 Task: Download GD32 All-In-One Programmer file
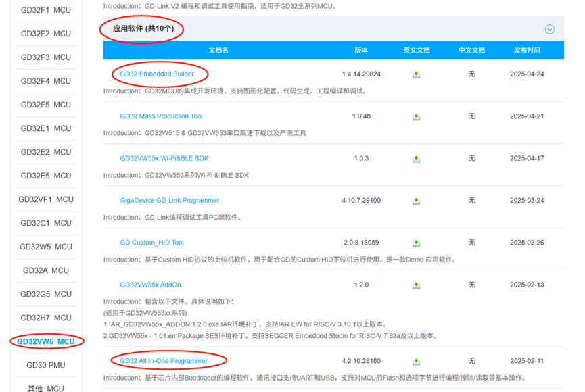click(416, 361)
